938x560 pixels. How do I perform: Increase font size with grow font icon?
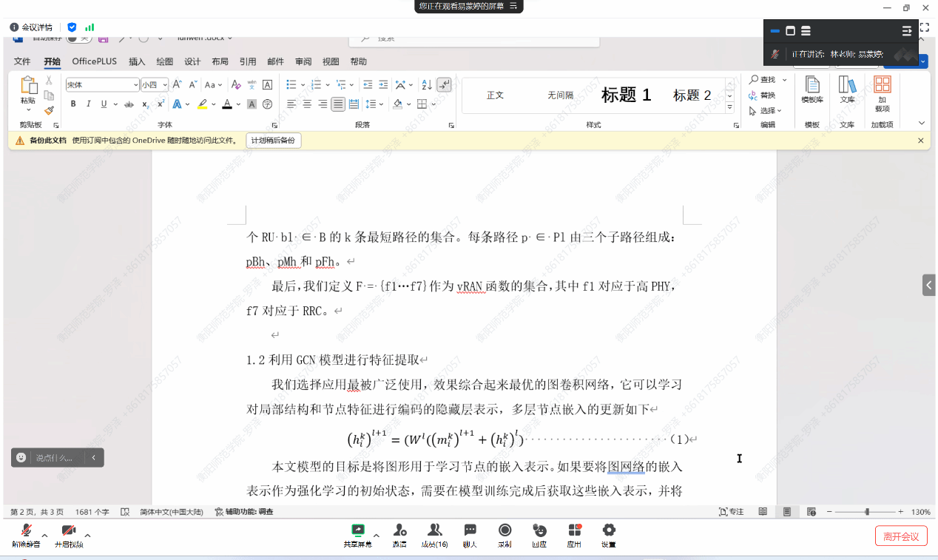click(178, 85)
